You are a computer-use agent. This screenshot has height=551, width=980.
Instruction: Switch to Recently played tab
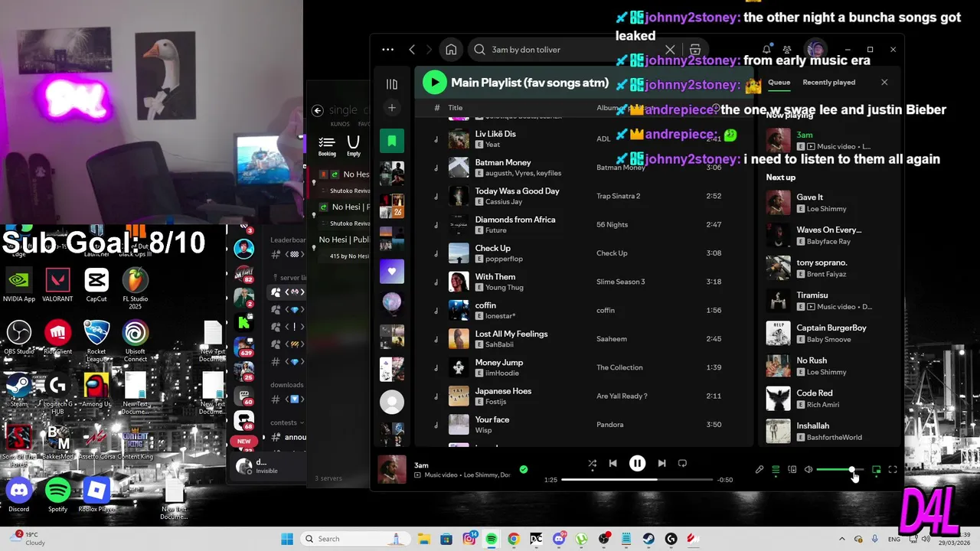(828, 83)
